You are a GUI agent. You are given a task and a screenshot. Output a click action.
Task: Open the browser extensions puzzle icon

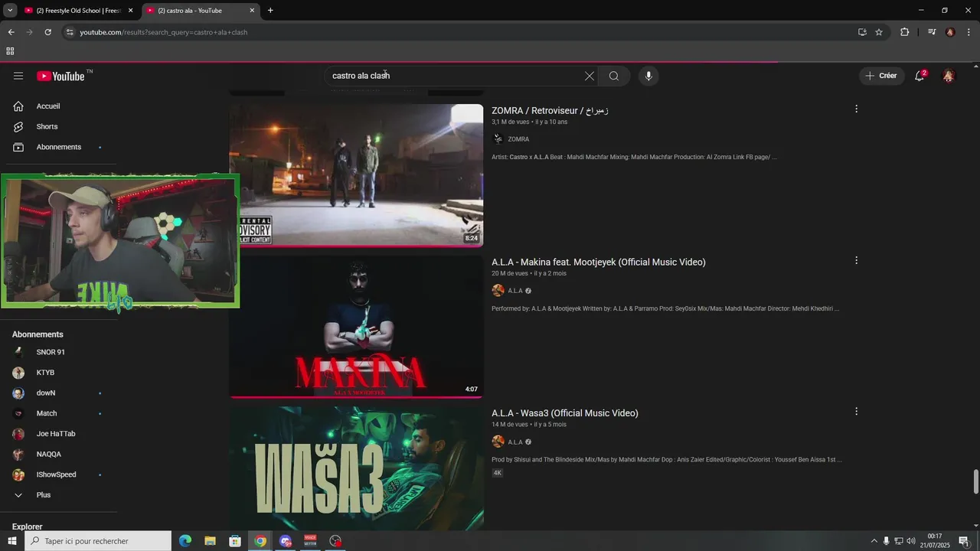(x=904, y=32)
